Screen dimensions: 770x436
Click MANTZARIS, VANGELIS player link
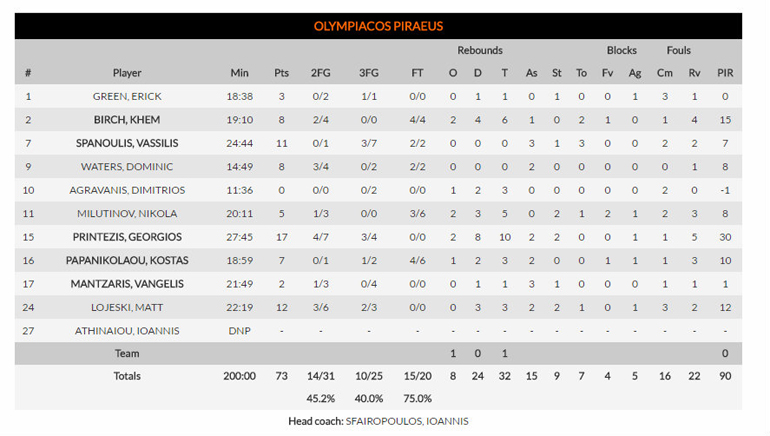click(x=127, y=284)
